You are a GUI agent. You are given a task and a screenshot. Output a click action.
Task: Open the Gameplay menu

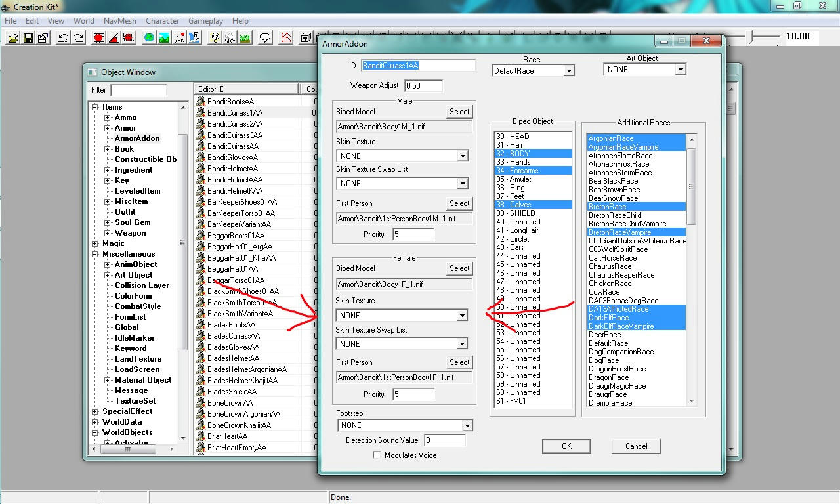pos(205,20)
